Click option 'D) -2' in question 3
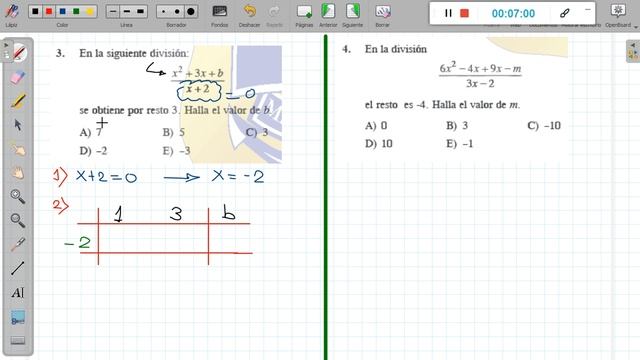The width and height of the screenshot is (640, 360). pos(93,151)
